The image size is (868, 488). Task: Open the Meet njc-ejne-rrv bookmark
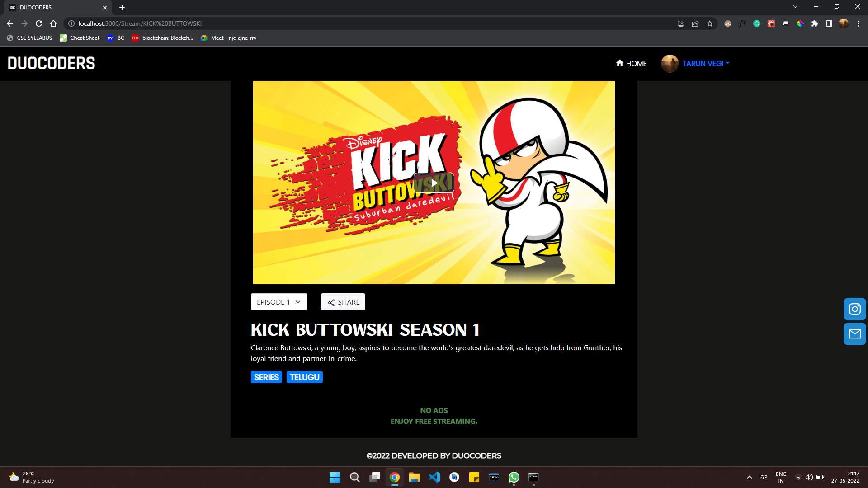[229, 38]
